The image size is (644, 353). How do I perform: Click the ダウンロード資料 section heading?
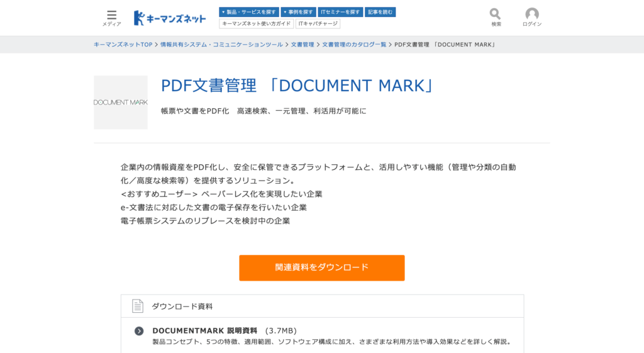click(182, 306)
